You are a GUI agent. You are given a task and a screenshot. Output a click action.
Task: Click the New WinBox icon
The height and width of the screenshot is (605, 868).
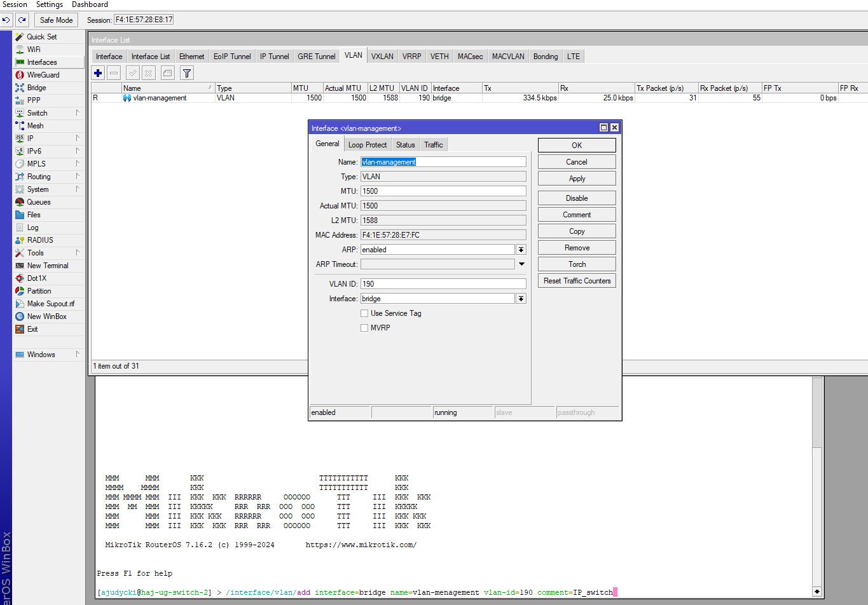(20, 316)
